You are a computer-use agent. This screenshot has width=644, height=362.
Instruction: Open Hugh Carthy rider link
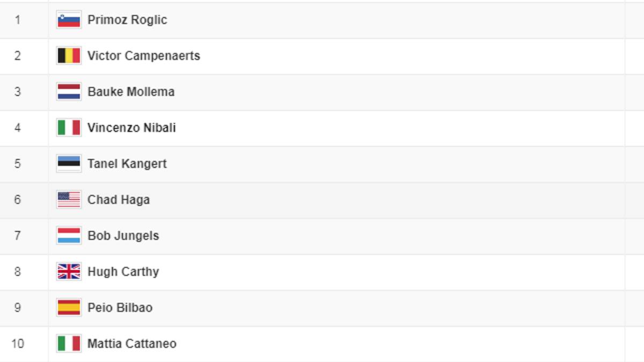[x=123, y=272]
